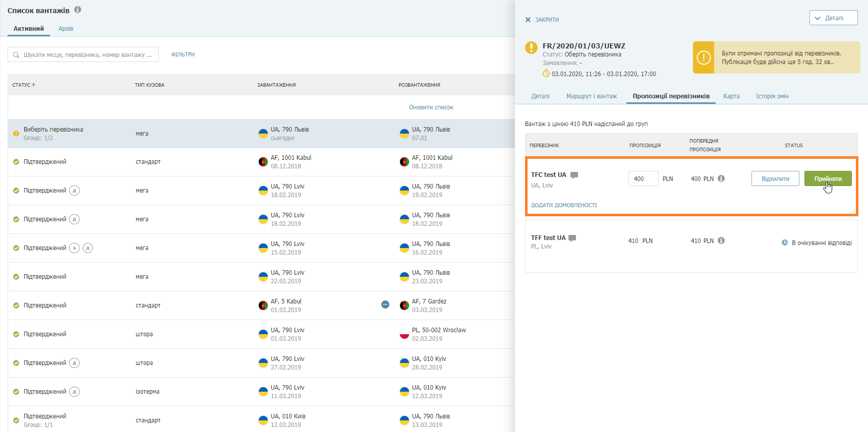Open the Карта tab
The height and width of the screenshot is (432, 868).
[x=731, y=96]
